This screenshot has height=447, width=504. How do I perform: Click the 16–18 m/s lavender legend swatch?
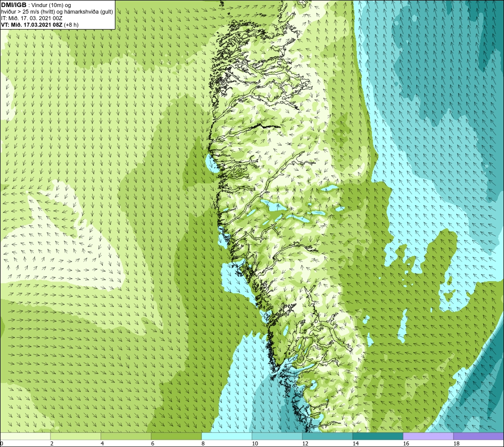428,436
